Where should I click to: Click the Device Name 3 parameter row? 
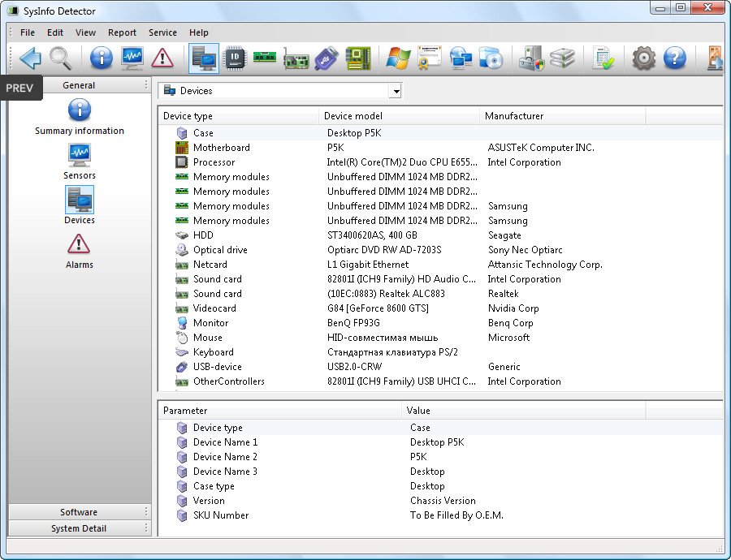[x=440, y=472]
